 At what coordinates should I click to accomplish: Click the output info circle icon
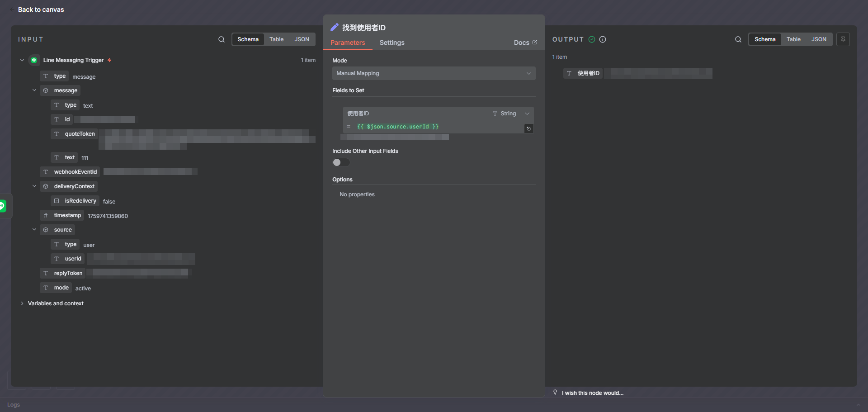click(603, 39)
